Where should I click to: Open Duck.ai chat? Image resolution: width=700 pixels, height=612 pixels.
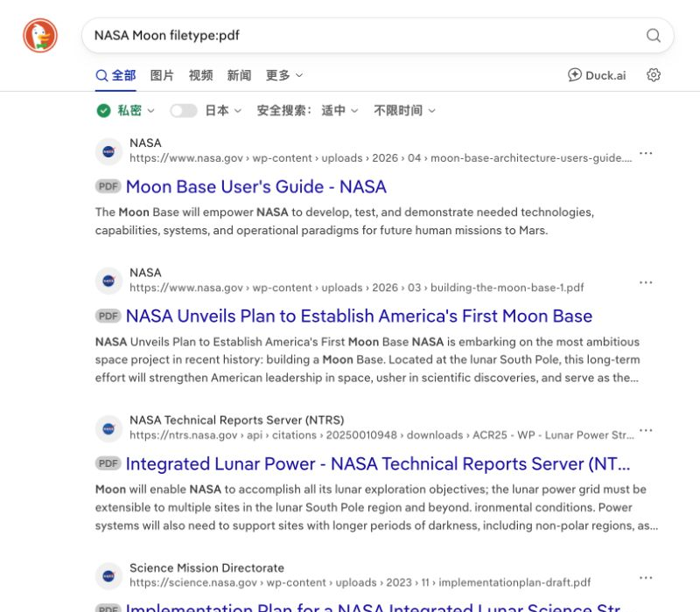(x=597, y=75)
